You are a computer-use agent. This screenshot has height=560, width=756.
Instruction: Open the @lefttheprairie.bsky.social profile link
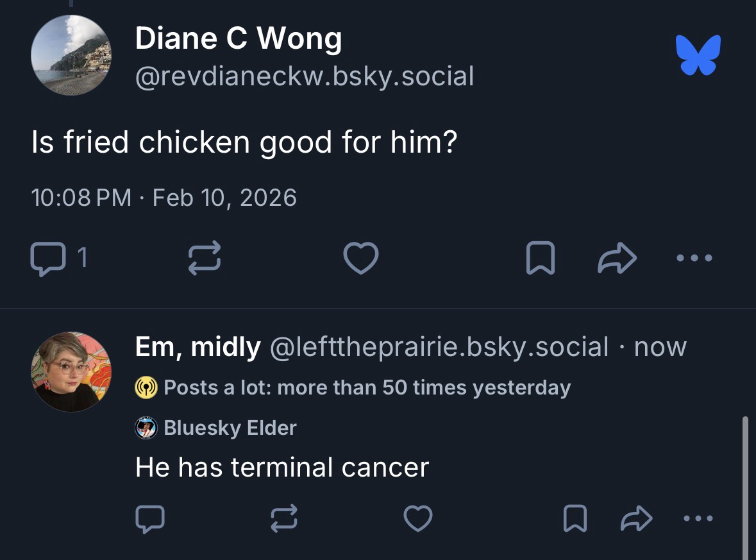[439, 347]
